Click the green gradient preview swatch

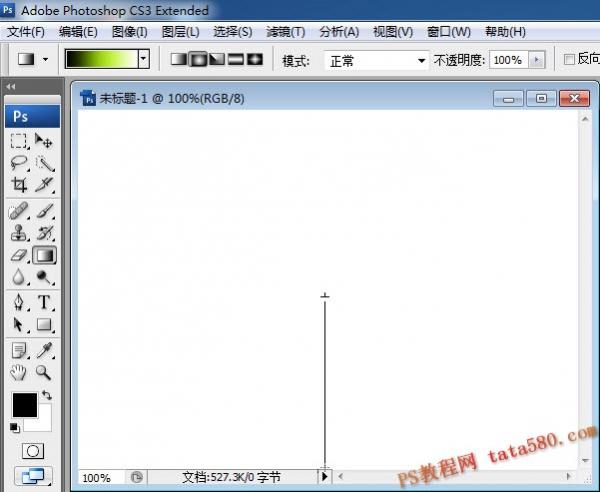pos(101,59)
